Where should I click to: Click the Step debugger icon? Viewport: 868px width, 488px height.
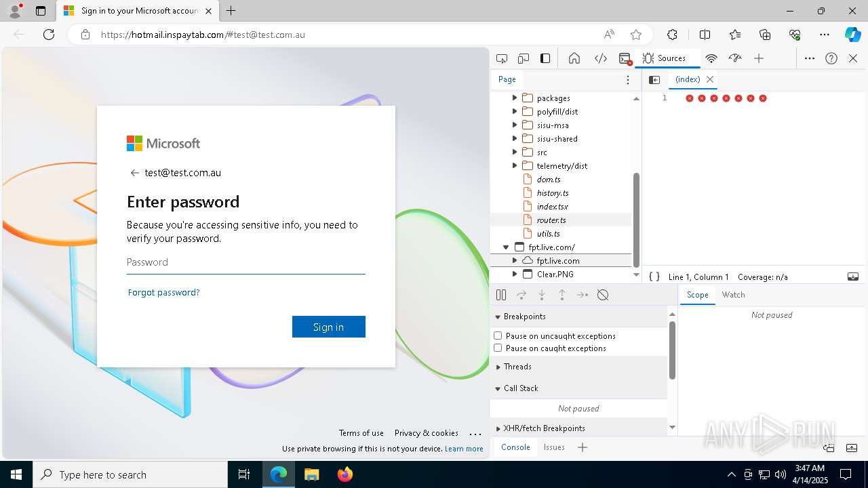click(583, 295)
